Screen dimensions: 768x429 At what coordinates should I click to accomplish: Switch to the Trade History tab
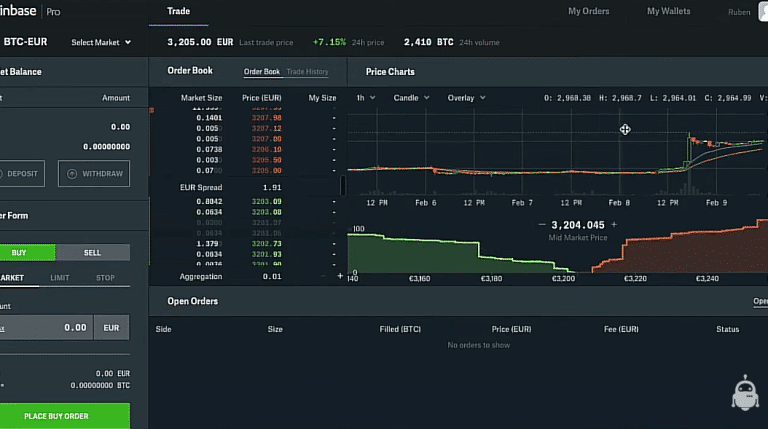307,72
